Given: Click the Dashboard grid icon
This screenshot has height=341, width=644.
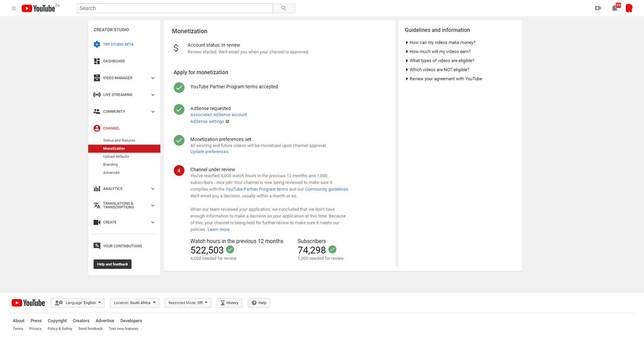Looking at the screenshot, I should pyautogui.click(x=97, y=61).
